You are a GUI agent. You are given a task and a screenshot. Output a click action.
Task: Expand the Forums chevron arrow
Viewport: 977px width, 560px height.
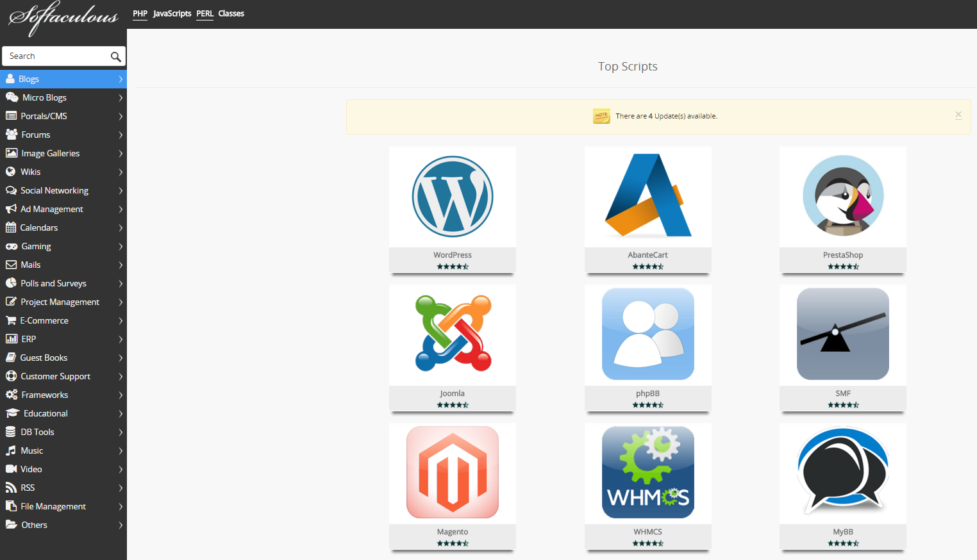[x=121, y=135]
